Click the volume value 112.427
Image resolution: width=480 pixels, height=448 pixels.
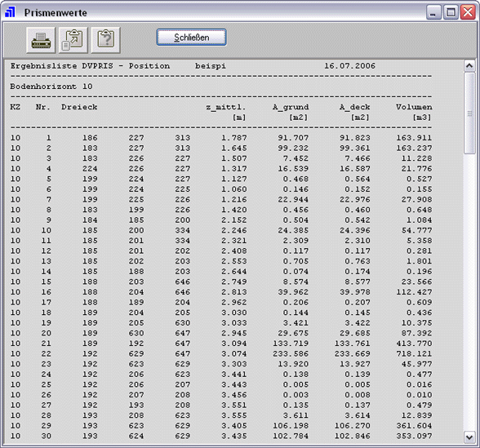414,292
